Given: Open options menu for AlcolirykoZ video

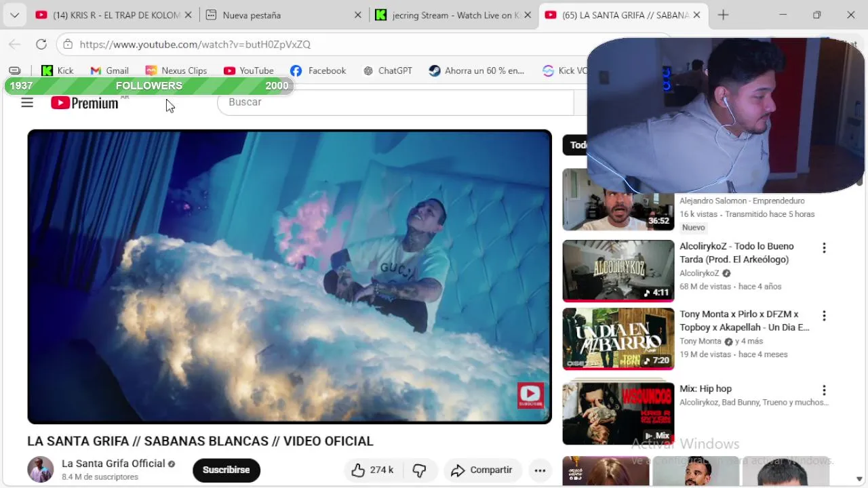Looking at the screenshot, I should [x=824, y=248].
